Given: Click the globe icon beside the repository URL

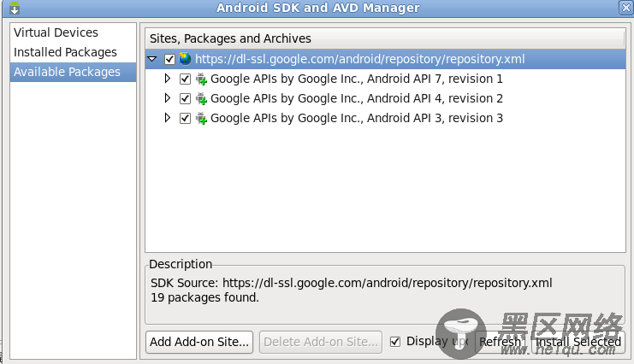Looking at the screenshot, I should [x=185, y=59].
